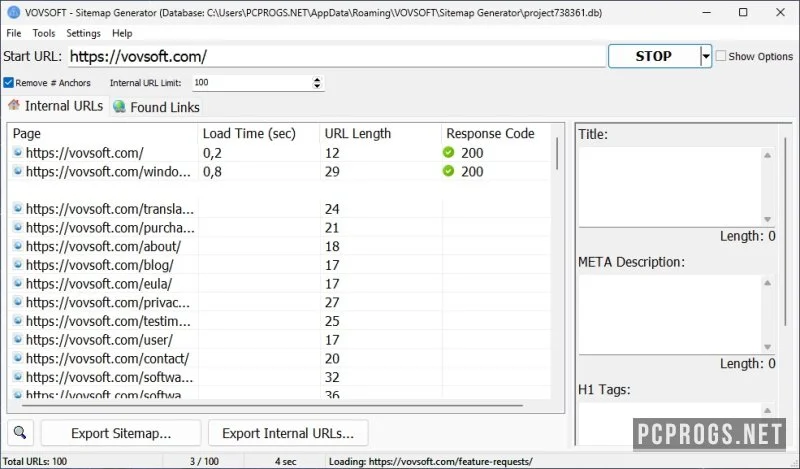The width and height of the screenshot is (800, 469).
Task: Sort by the Response Code column header
Action: pyautogui.click(x=496, y=134)
